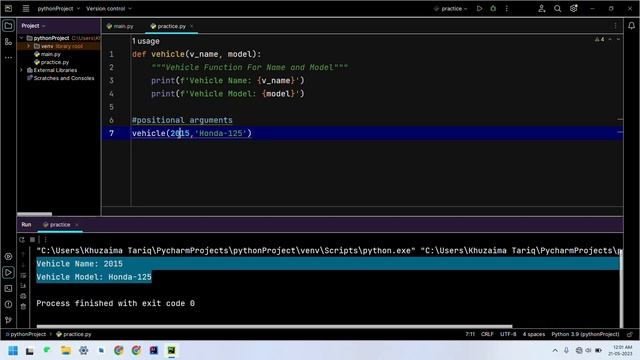Switch to main.py editor tab

pos(120,26)
